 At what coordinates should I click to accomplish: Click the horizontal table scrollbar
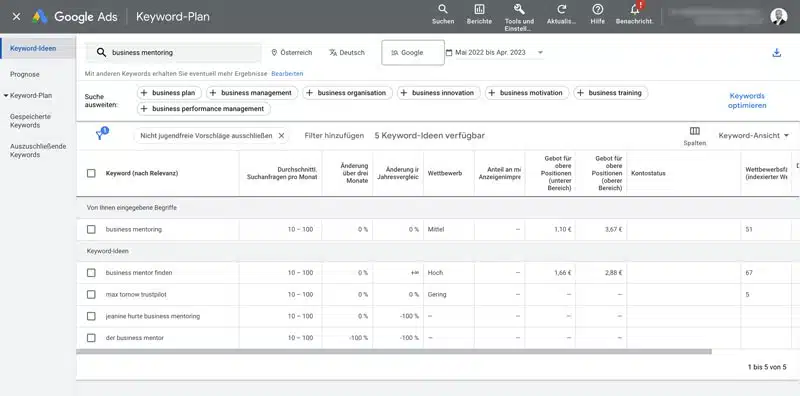[x=394, y=352]
